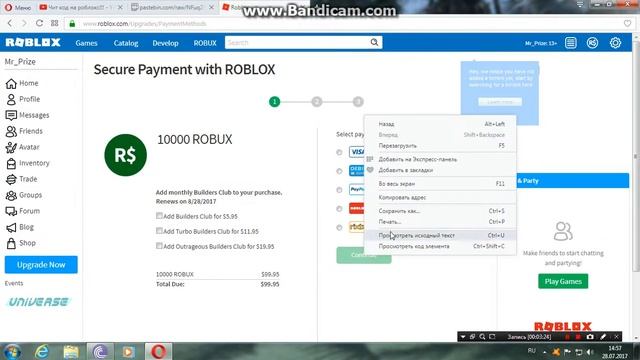
Task: Choose Во весь экран in context menu
Action: [441, 184]
